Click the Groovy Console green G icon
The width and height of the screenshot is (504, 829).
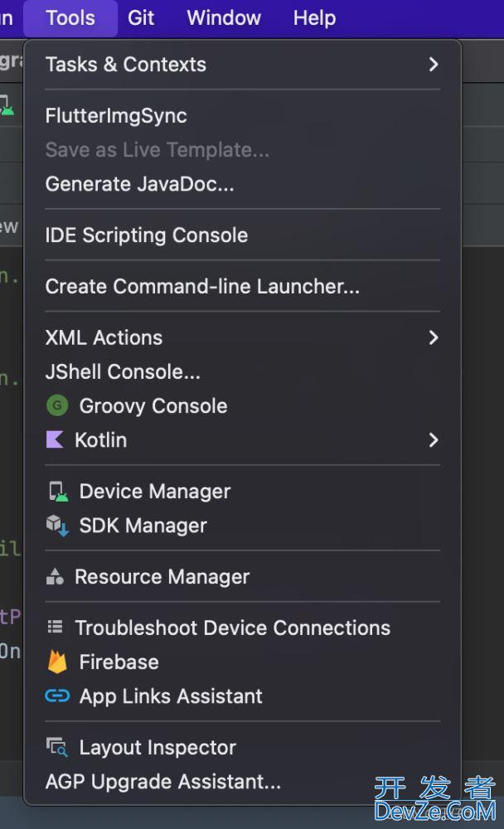[57, 406]
